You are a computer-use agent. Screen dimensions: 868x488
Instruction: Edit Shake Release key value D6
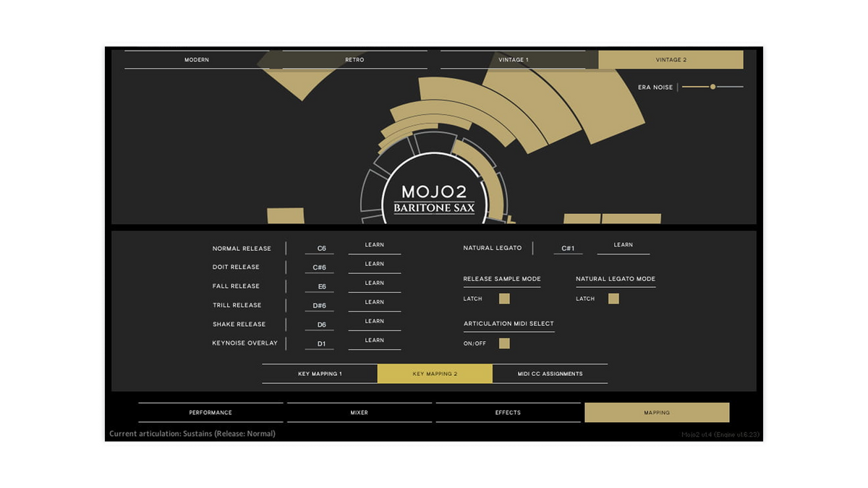point(320,325)
